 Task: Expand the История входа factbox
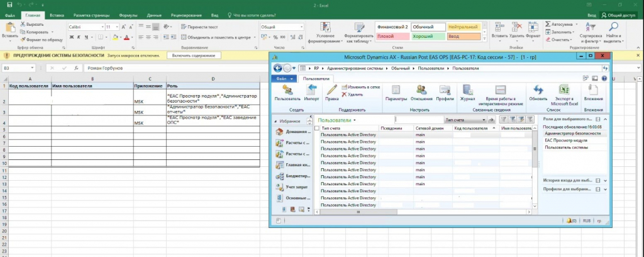[605, 181]
